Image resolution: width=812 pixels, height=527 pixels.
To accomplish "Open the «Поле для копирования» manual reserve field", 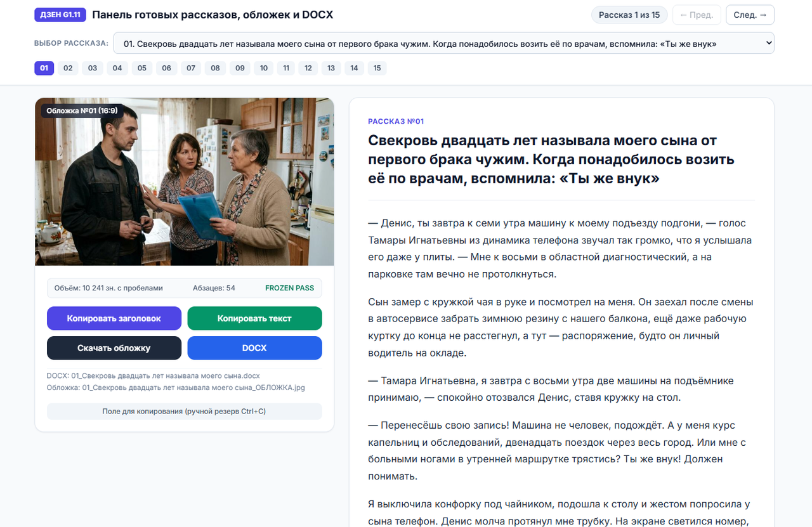I will (184, 412).
